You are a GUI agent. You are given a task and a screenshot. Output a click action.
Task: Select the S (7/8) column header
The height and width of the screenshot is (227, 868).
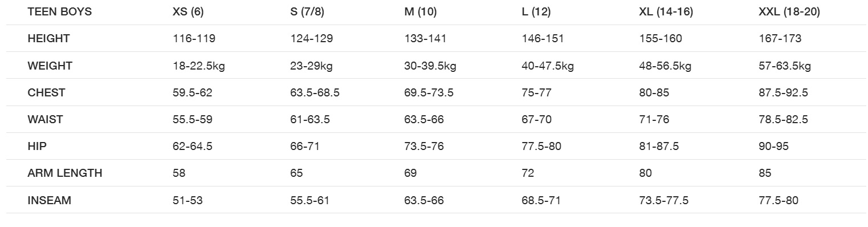pos(307,12)
